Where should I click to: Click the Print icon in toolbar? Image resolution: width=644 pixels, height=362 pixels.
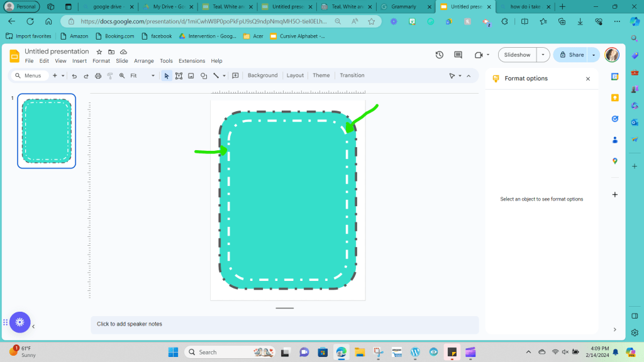point(97,75)
